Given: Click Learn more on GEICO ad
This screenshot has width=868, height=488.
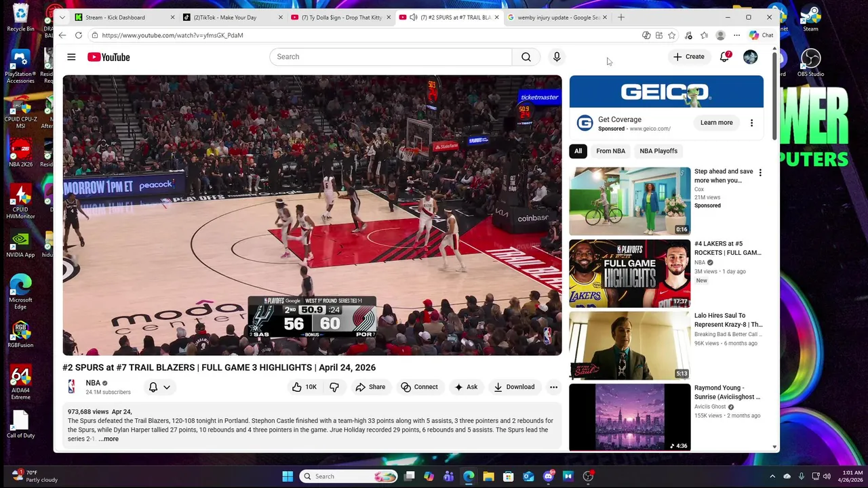Looking at the screenshot, I should (716, 123).
